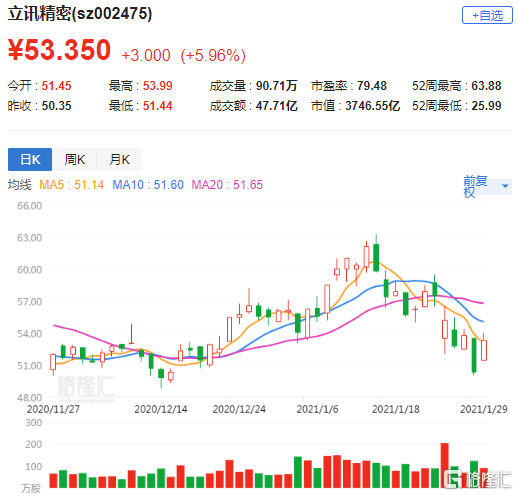
Task: Switch to the 日K daily chart tab
Action: [30, 159]
